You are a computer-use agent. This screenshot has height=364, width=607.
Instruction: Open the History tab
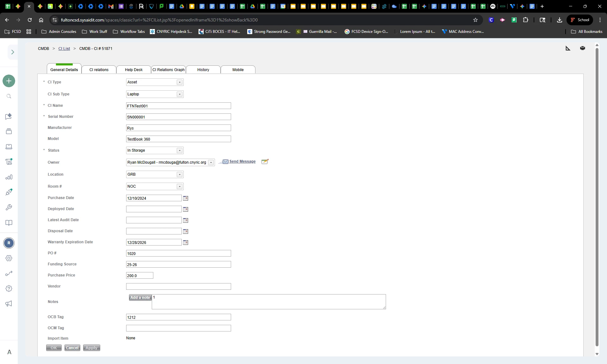203,70
